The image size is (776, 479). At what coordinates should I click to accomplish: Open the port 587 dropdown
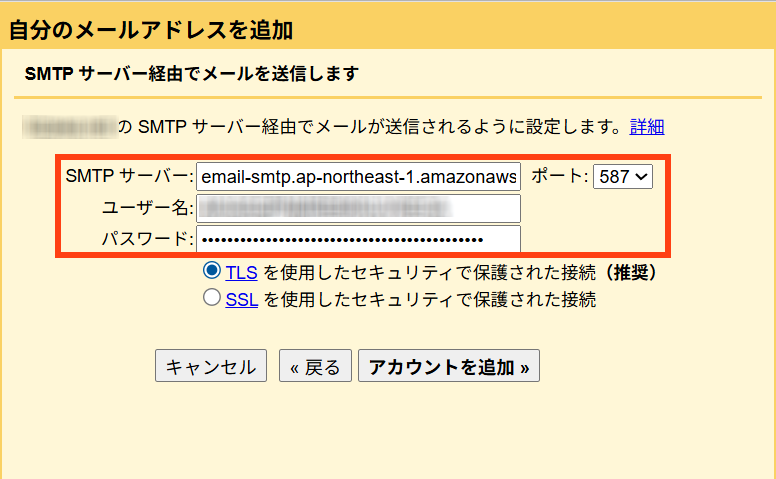pyautogui.click(x=622, y=177)
